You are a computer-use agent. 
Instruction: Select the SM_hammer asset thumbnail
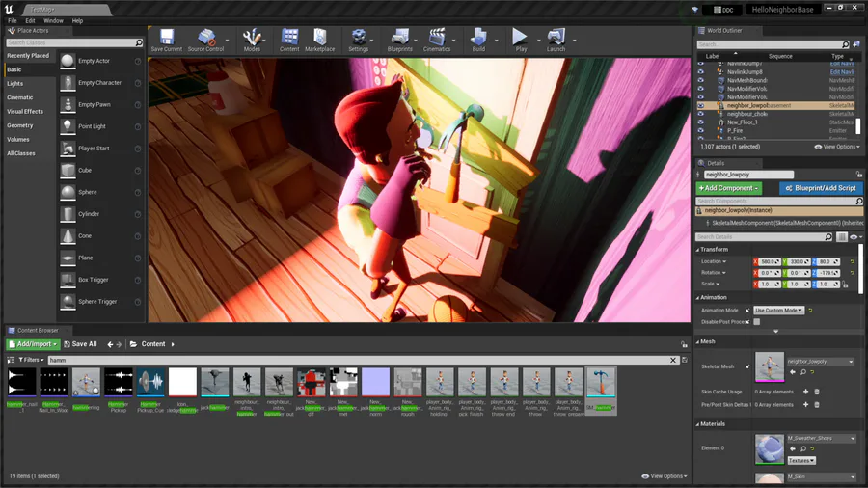(x=601, y=382)
